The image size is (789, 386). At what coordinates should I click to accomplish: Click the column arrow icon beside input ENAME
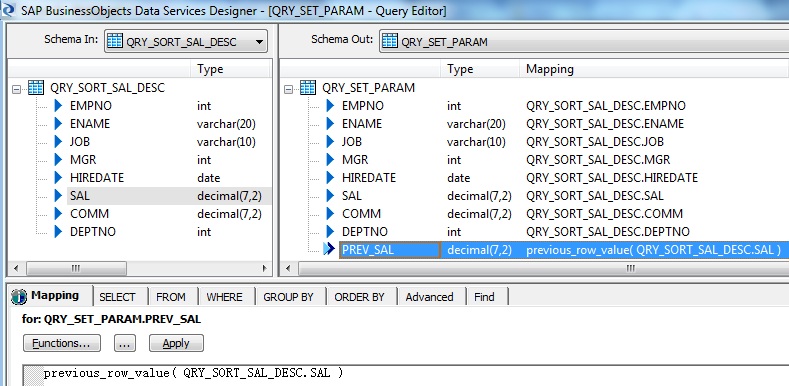pos(58,124)
